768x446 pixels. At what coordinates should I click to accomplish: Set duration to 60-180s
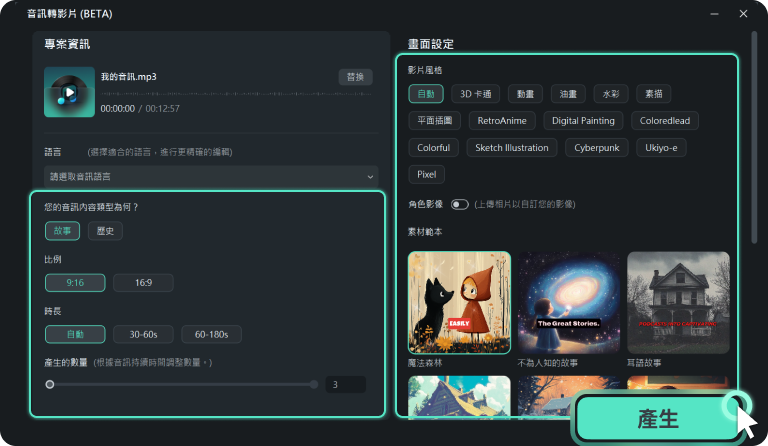coord(212,334)
